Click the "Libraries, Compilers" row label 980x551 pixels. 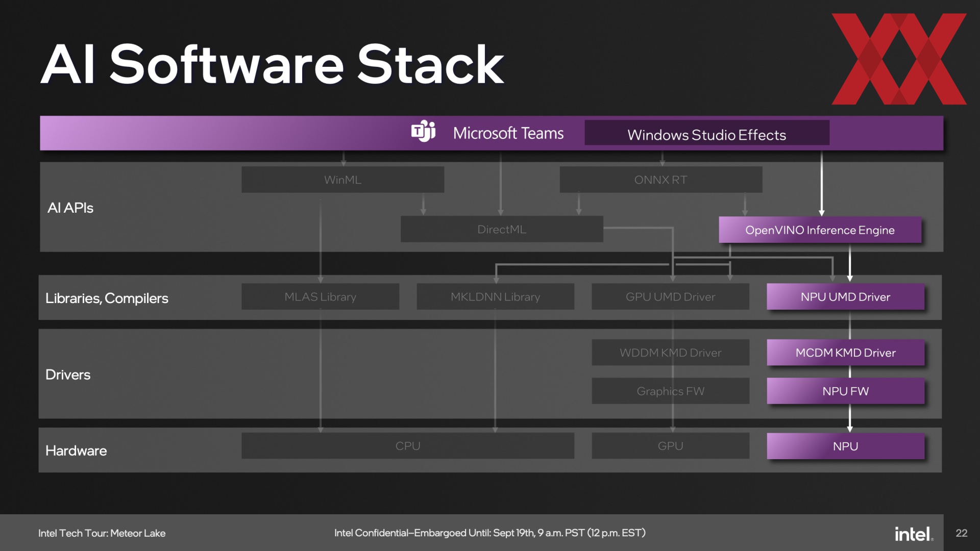click(x=107, y=298)
